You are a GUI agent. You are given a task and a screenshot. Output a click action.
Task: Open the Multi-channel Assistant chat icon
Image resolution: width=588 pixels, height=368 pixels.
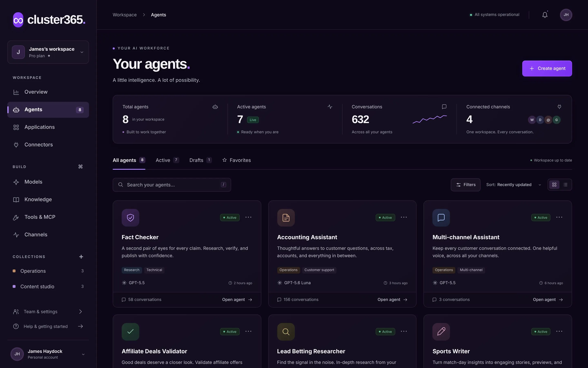point(441,218)
